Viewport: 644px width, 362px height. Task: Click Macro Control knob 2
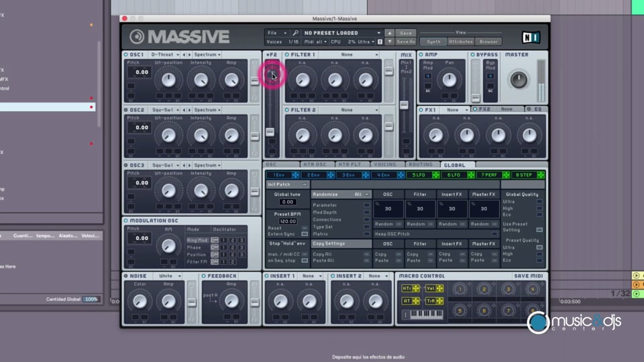(x=484, y=290)
